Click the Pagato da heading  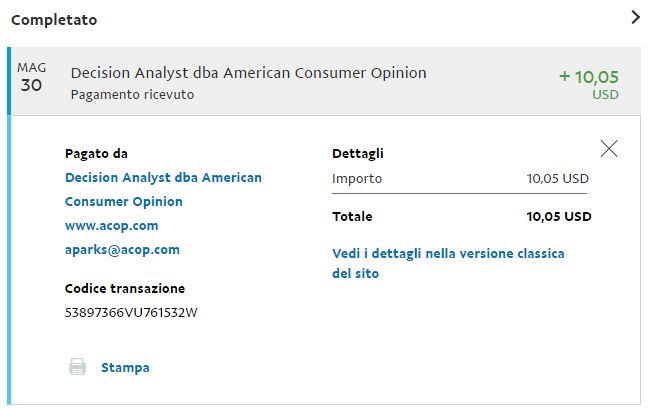tap(96, 154)
